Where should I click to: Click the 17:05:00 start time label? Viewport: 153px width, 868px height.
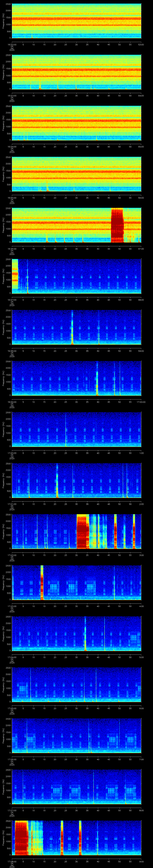[12, 708]
